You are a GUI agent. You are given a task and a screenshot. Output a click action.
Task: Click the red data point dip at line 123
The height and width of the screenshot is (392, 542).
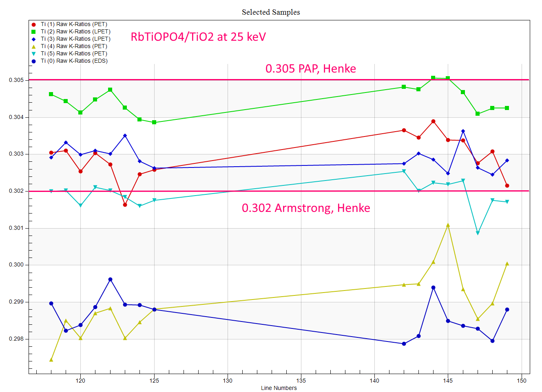point(125,205)
